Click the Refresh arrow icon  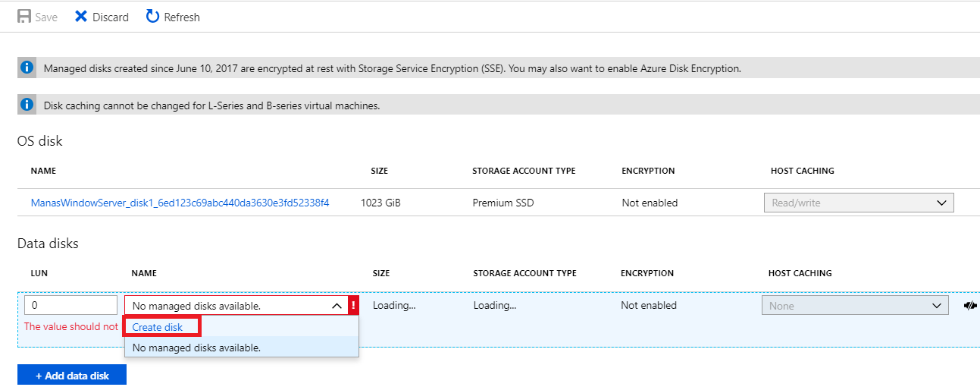tap(152, 16)
